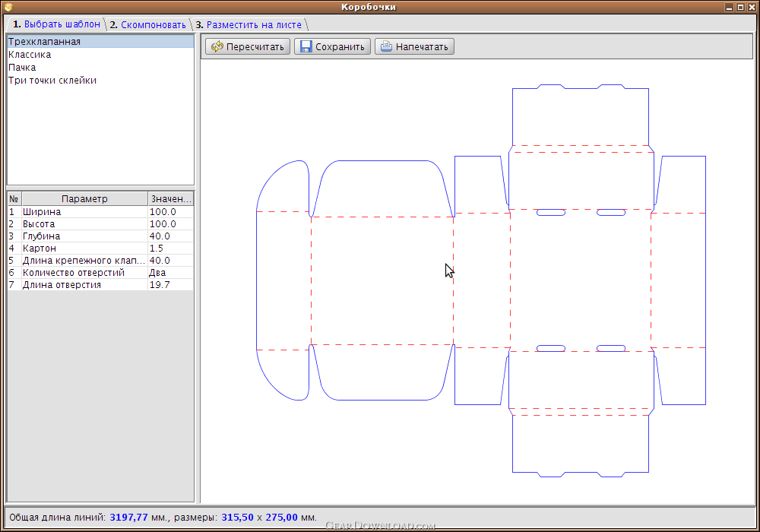Click the Пересчитать recalculate button
This screenshot has width=760, height=532.
coord(248,46)
